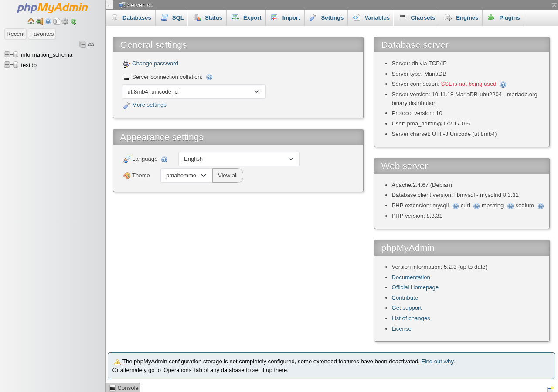This screenshot has height=392, width=558.
Task: Click 'Version information: 5.2.3 (up to date)' text
Action: (439, 267)
